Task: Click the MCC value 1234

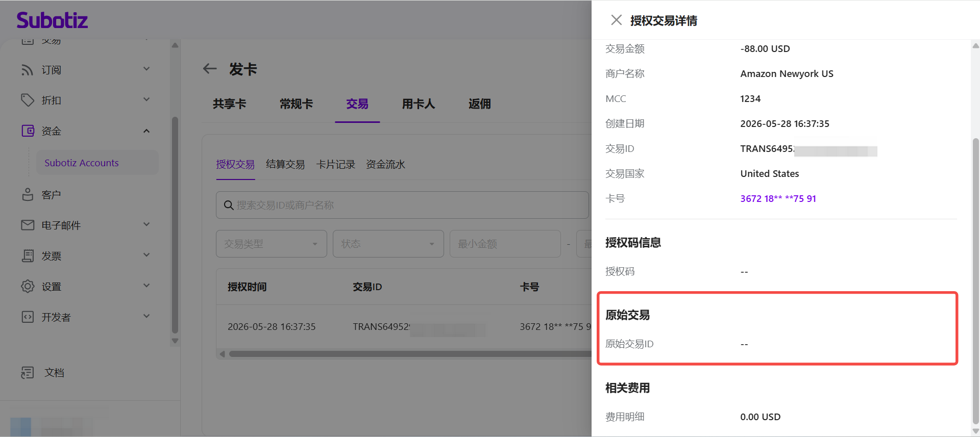Action: [750, 98]
